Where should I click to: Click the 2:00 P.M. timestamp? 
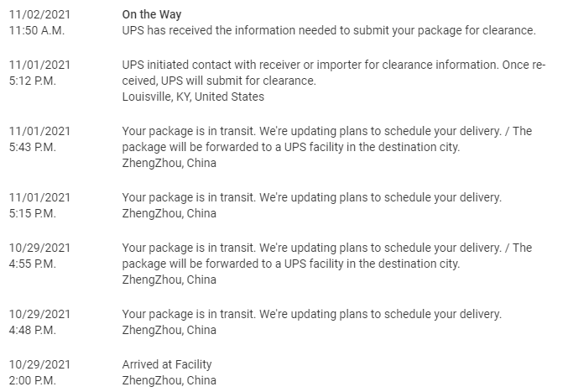tap(33, 380)
